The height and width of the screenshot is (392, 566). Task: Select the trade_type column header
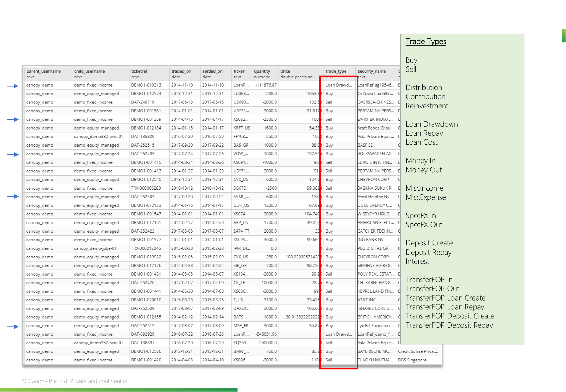click(x=336, y=72)
